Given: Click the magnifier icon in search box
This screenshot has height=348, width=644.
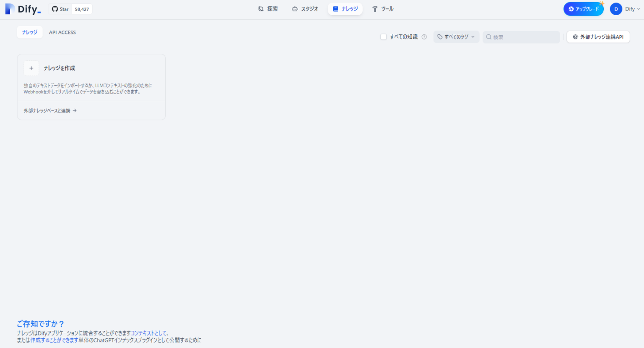Looking at the screenshot, I should pos(489,37).
